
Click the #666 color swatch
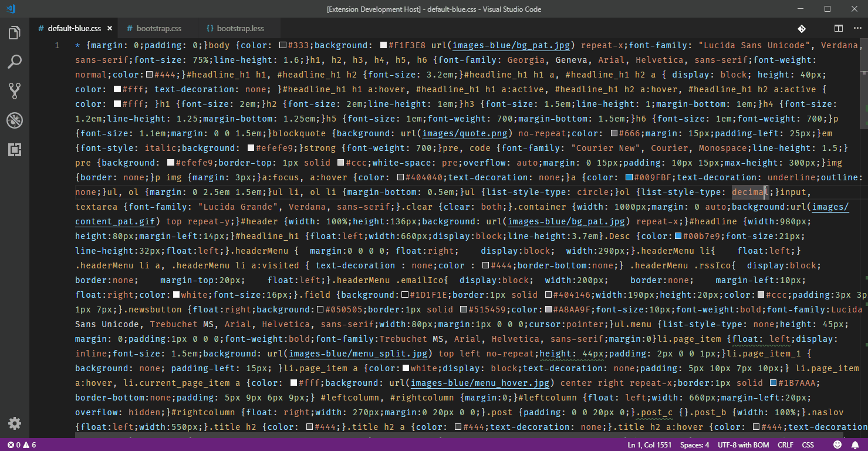tap(614, 133)
